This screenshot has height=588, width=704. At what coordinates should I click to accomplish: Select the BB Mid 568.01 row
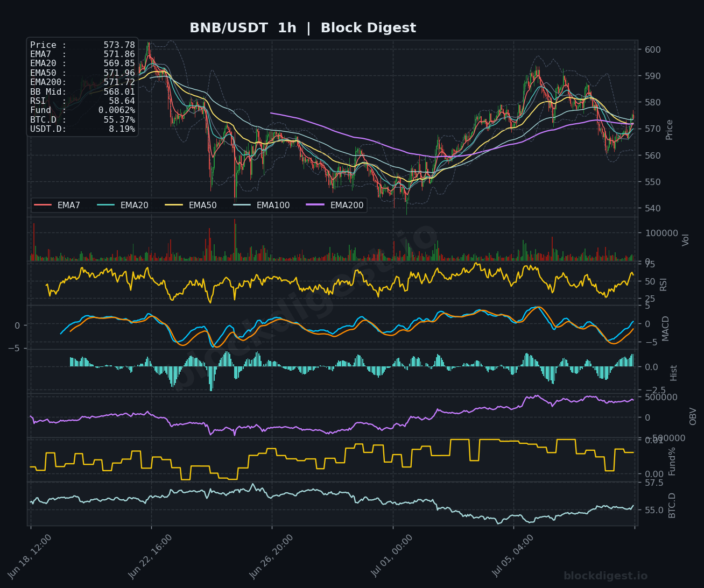82,91
